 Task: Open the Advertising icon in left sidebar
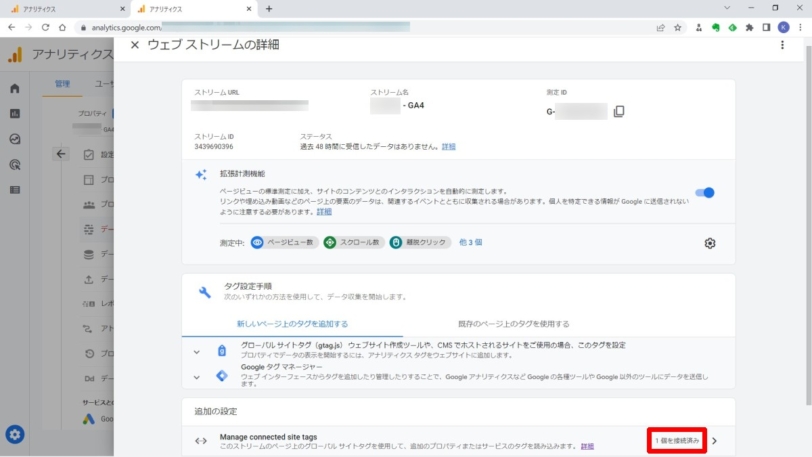pos(14,165)
